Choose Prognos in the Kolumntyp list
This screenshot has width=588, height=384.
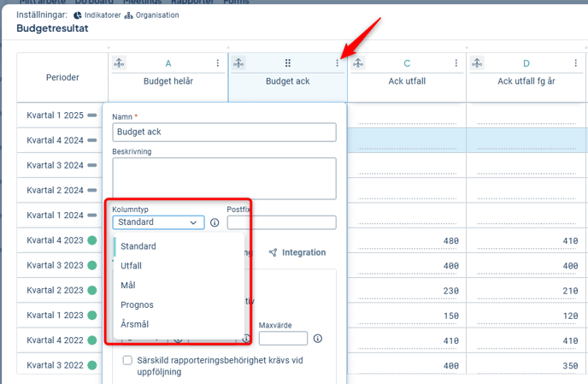pos(137,304)
